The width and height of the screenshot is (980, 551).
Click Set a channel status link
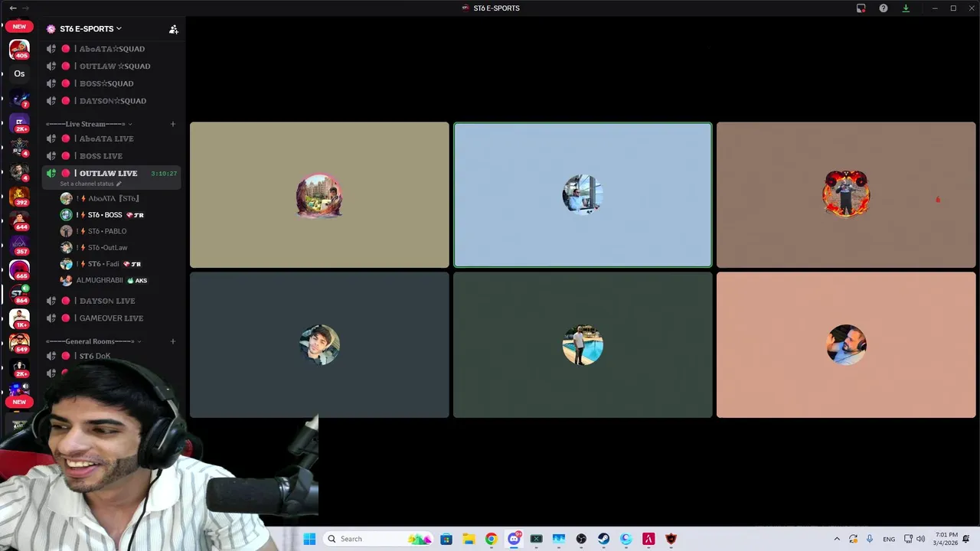coord(90,184)
